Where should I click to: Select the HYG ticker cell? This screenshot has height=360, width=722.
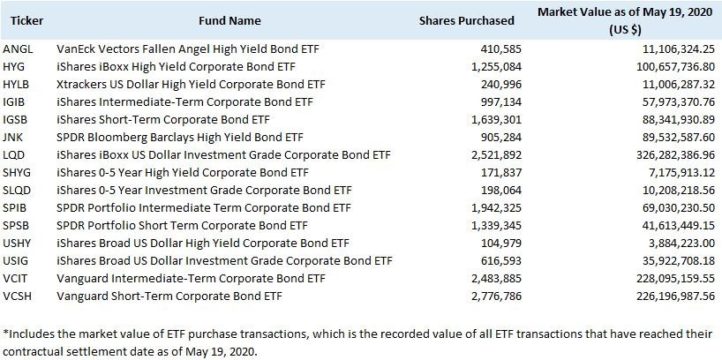pyautogui.click(x=14, y=67)
